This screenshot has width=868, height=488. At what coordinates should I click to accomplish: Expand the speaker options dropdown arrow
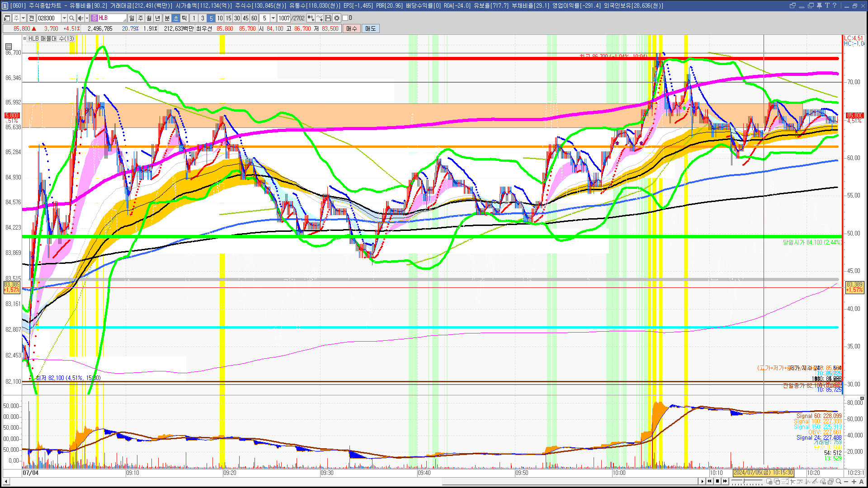coord(87,18)
